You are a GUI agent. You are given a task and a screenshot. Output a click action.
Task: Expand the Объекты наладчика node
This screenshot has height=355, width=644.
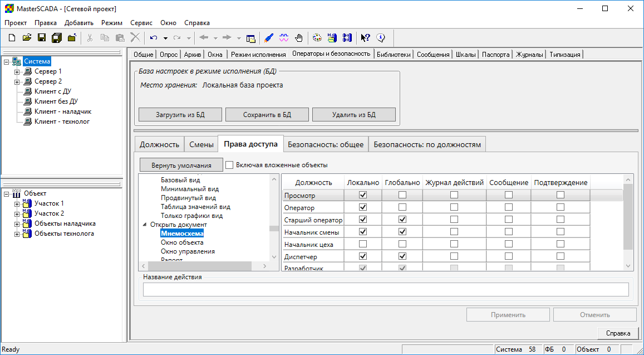(x=17, y=224)
